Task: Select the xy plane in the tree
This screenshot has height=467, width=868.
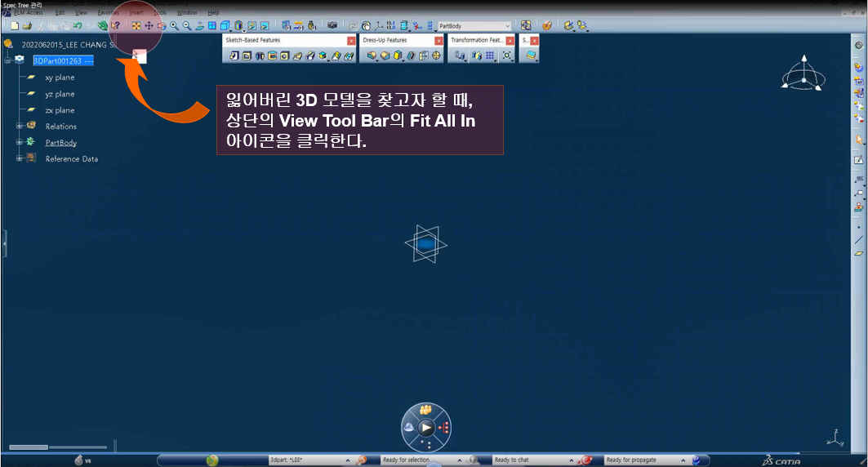Action: (60, 78)
